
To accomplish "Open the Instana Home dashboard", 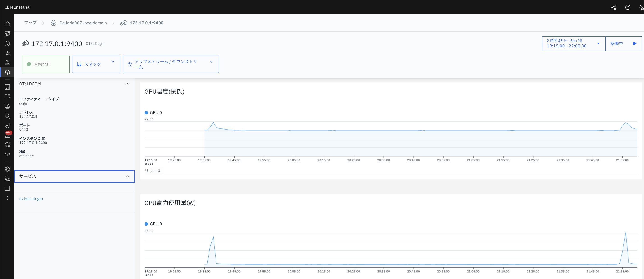I will [x=7, y=24].
